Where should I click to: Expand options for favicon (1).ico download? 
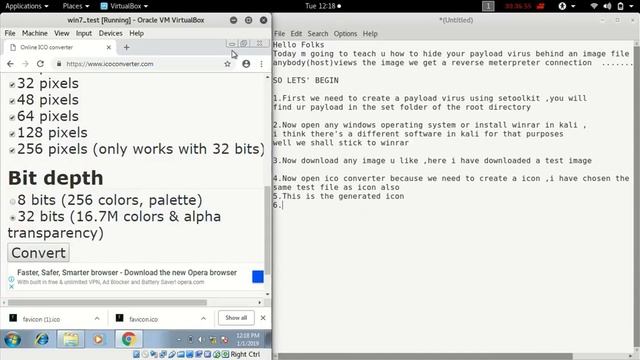click(x=97, y=318)
